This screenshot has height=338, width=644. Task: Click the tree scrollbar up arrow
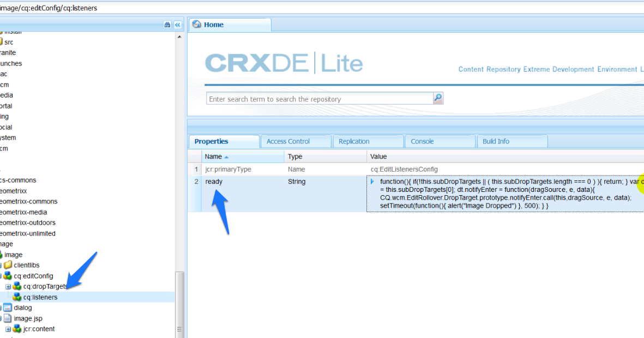(179, 37)
